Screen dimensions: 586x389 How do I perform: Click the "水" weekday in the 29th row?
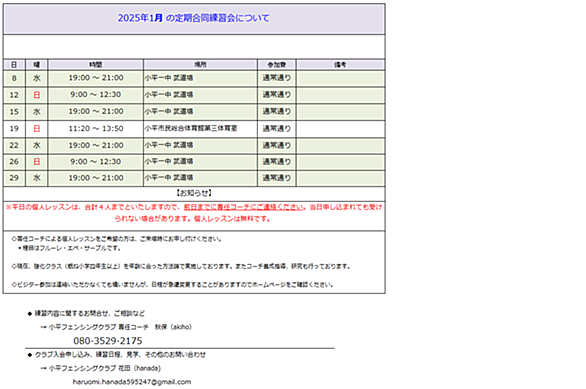click(x=37, y=178)
